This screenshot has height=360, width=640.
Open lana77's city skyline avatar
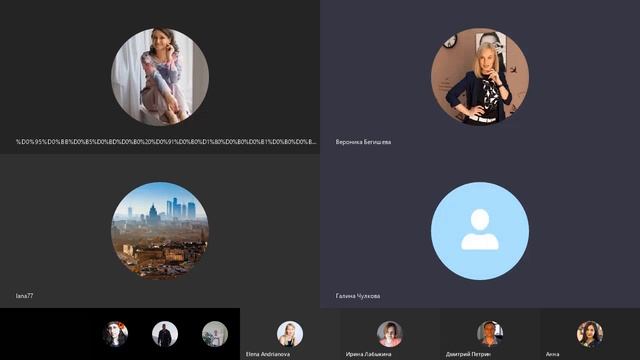click(160, 231)
